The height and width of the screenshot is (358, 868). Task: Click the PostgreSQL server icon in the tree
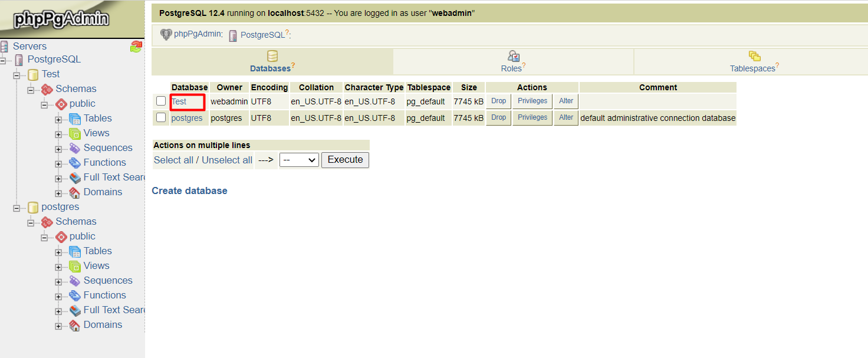pos(19,60)
